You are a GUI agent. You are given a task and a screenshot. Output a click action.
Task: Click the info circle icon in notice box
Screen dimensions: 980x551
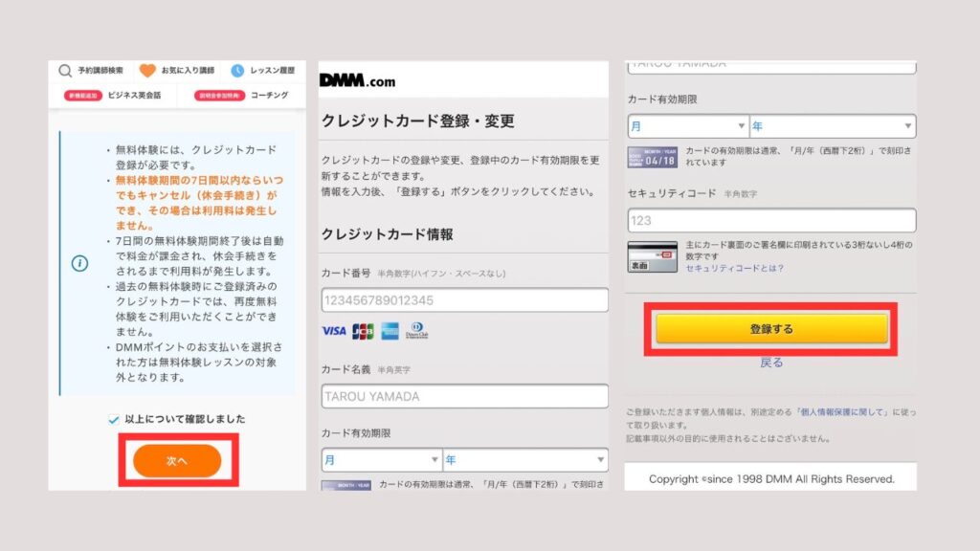(x=79, y=264)
